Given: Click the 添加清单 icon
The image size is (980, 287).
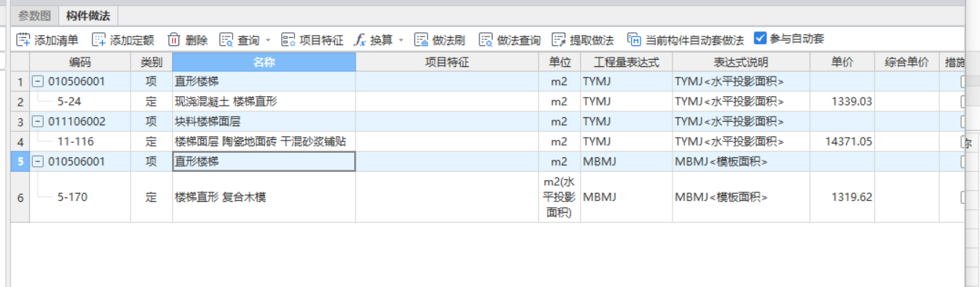Looking at the screenshot, I should tap(23, 40).
